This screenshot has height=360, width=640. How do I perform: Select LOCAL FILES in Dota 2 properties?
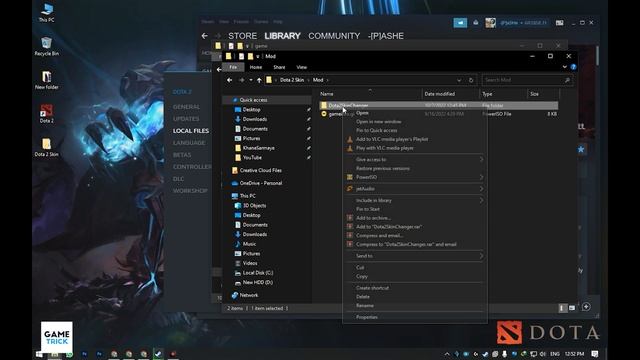coord(191,131)
